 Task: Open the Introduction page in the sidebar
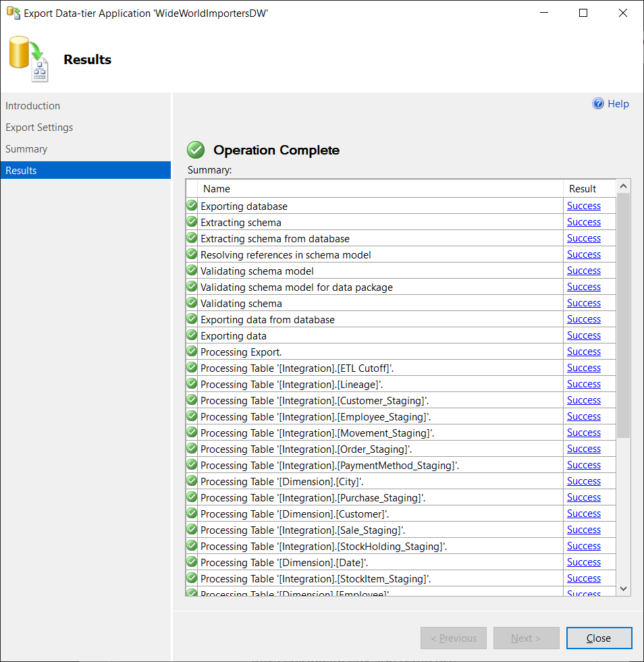pos(33,106)
